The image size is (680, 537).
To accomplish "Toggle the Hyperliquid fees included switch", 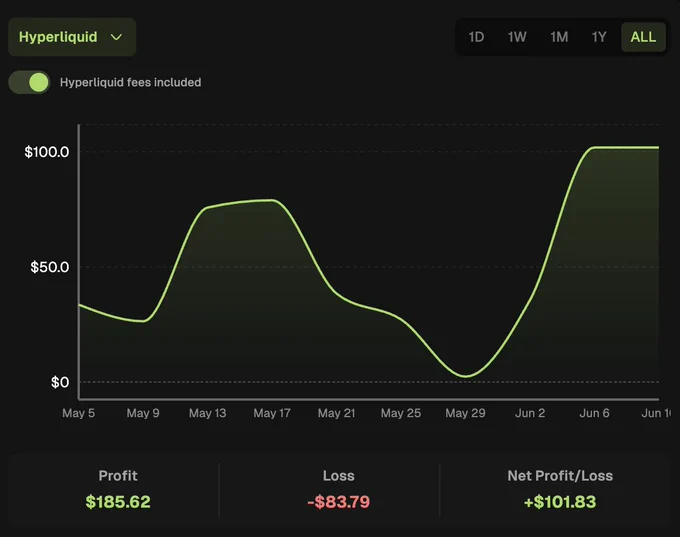I will 29,82.
